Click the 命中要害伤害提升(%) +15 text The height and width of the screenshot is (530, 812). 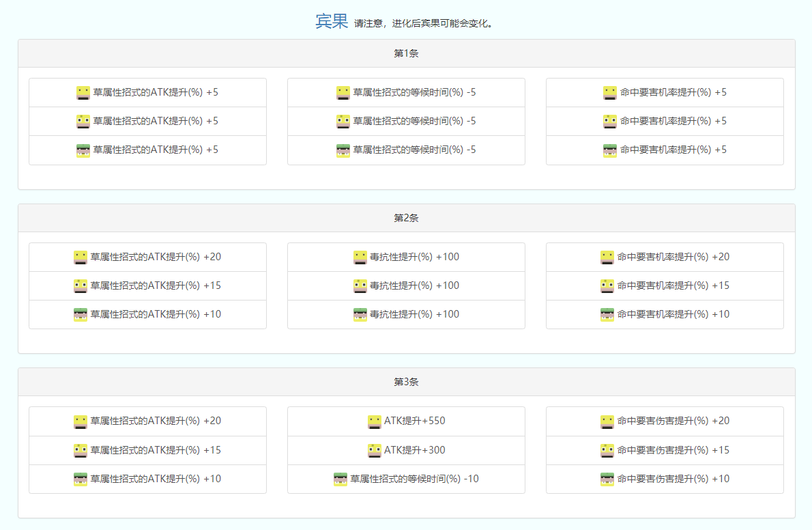tap(673, 450)
